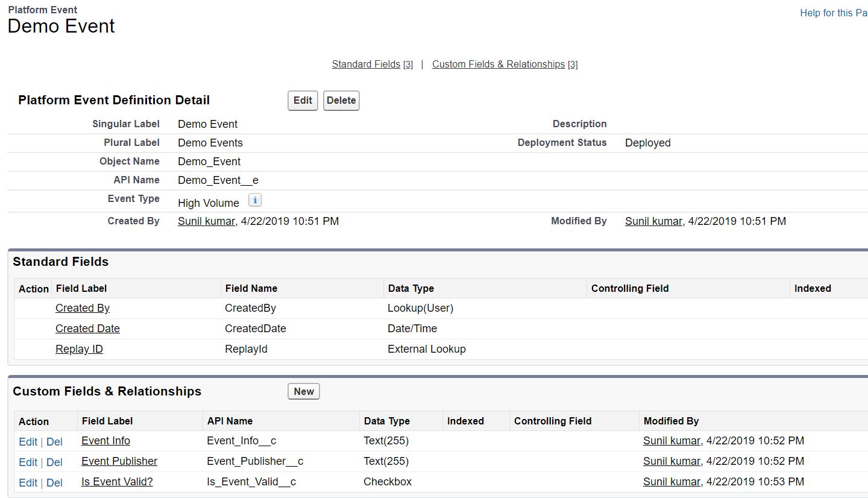Delete the Event_Info__c field via Del link
The width and height of the screenshot is (868, 498).
pos(54,442)
